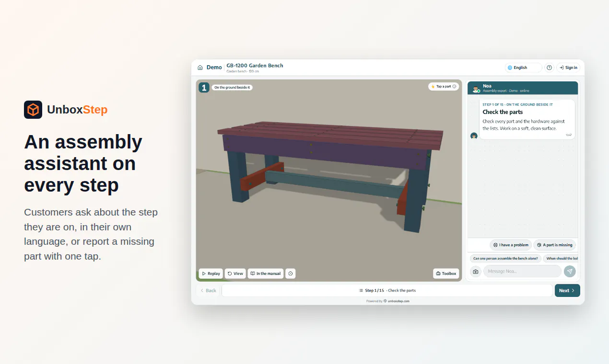Open the unboxstep.com link

[398, 301]
